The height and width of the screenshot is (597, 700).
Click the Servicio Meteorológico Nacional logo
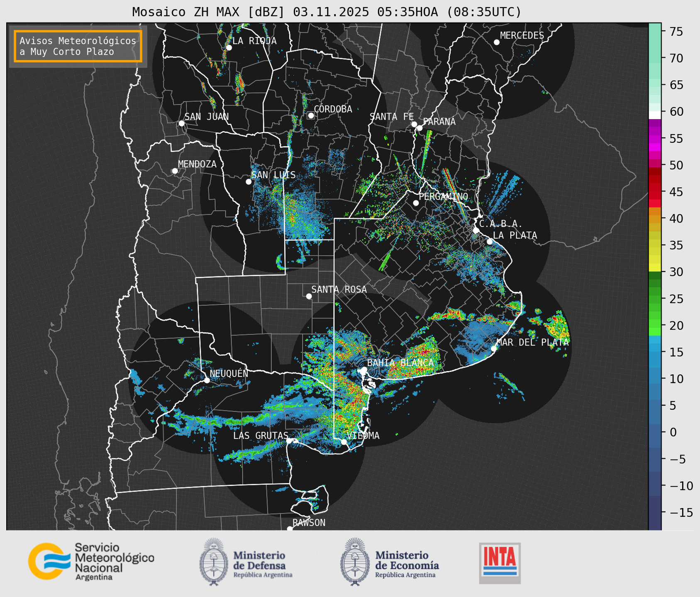(x=91, y=561)
